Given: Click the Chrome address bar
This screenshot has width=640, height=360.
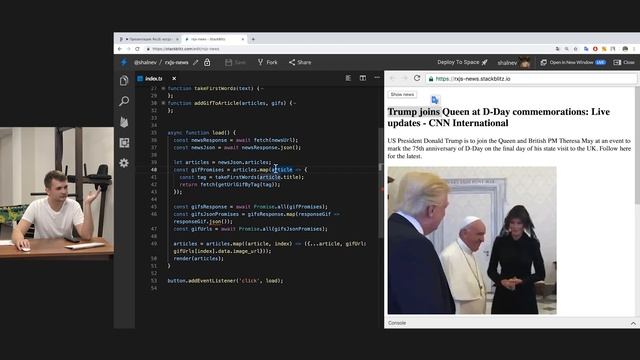Looking at the screenshot, I should (x=347, y=49).
